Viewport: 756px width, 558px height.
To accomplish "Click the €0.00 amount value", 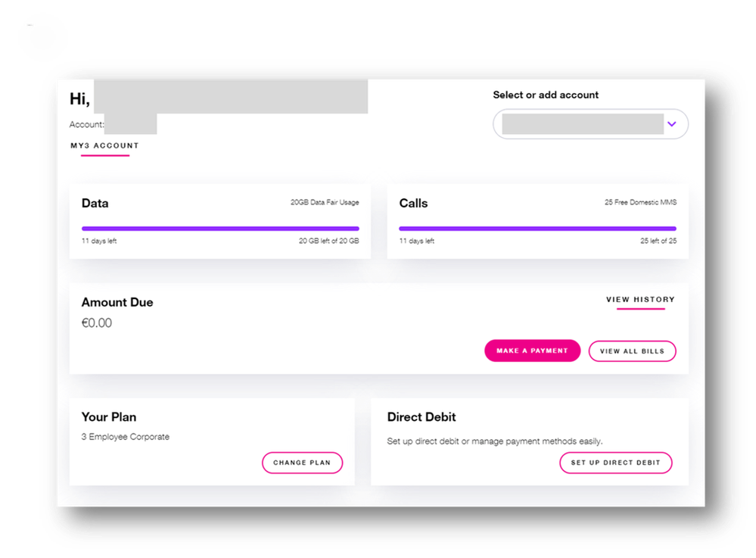I will click(x=97, y=323).
